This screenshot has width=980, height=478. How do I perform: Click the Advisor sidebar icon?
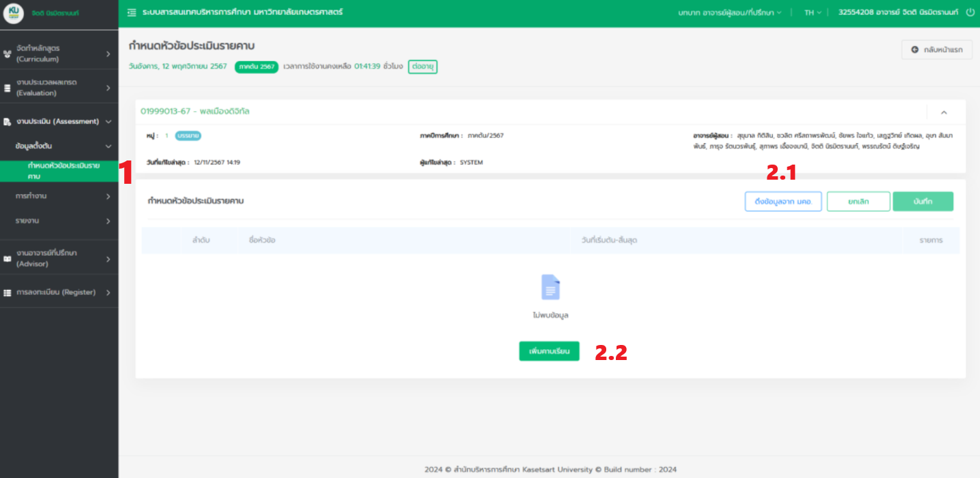[x=8, y=259]
